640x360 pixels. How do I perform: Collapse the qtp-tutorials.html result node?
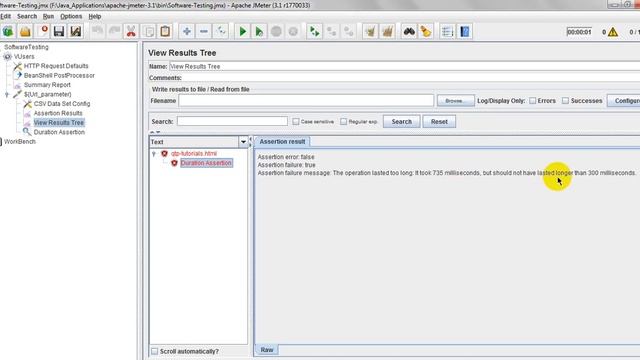(x=154, y=153)
